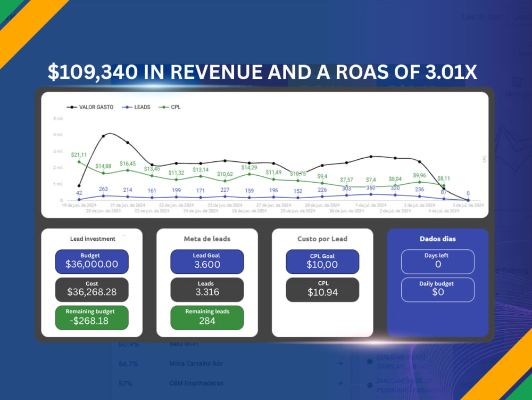Select the $8,11 CPL data label

click(444, 178)
